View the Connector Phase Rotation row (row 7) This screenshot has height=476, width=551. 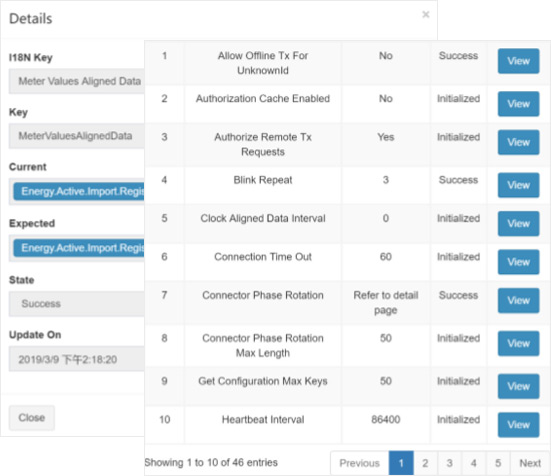click(x=518, y=300)
